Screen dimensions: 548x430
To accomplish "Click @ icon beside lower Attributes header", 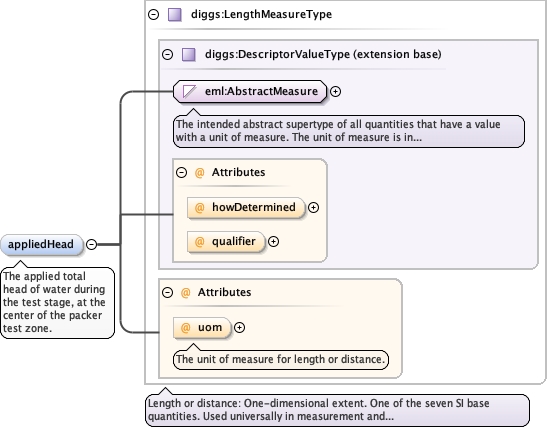I will point(185,292).
